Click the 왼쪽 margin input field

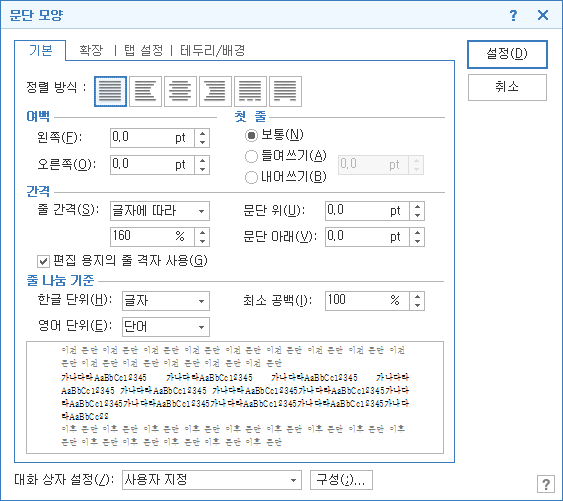tap(152, 138)
